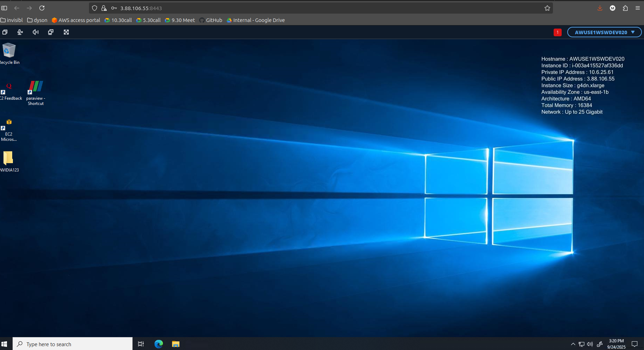The image size is (644, 350).
Task: Click the pen/link tray icon next to volume
Action: (x=600, y=344)
